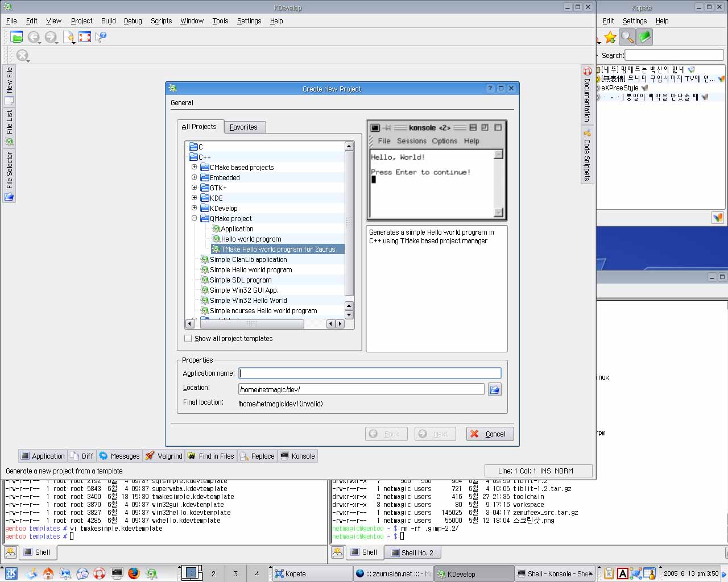Click the magnifier icon in Kopete toolbar
This screenshot has height=582, width=728.
pos(627,38)
